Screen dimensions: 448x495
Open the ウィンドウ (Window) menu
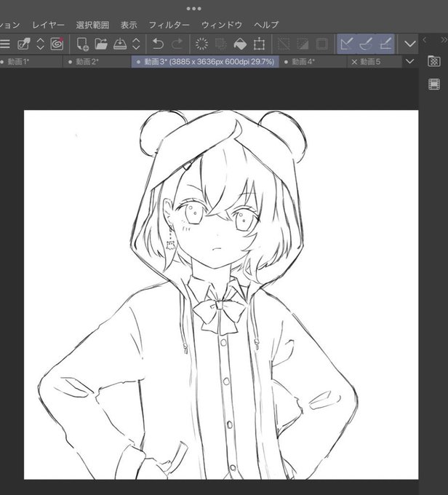point(222,25)
